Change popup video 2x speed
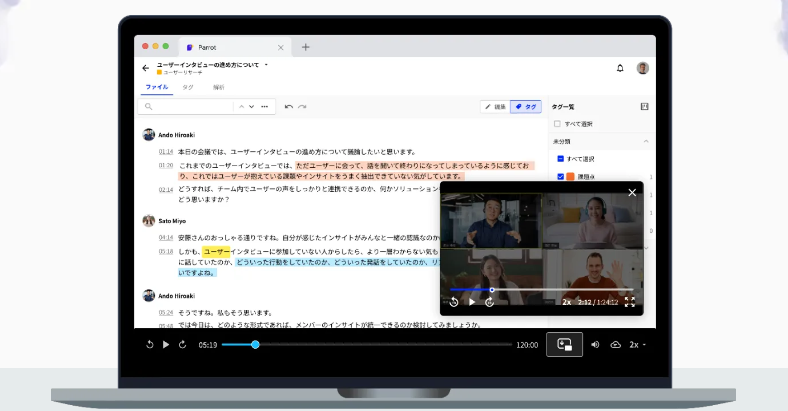This screenshot has width=788, height=411. tap(566, 302)
